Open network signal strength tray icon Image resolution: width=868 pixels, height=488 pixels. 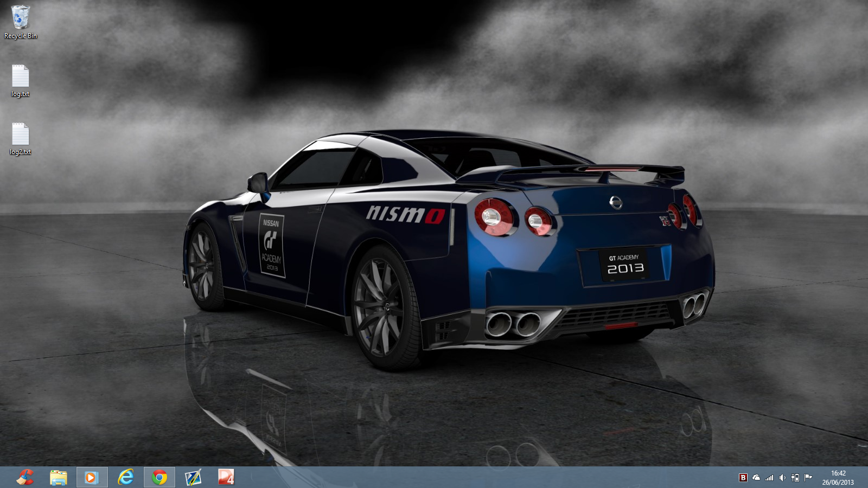coord(769,478)
